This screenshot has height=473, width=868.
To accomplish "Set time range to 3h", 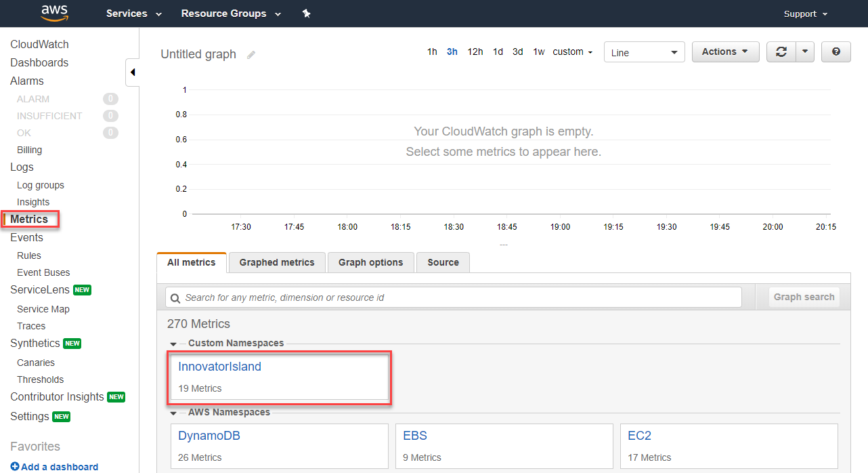I will tap(452, 52).
